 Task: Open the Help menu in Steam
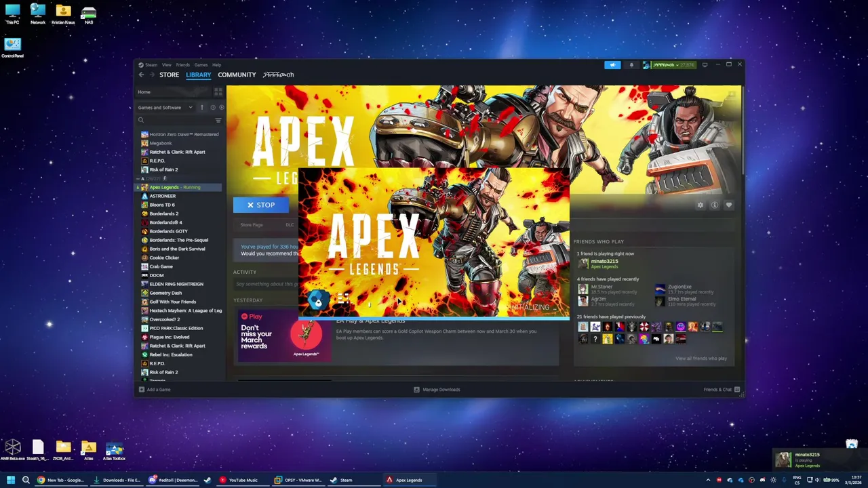click(217, 65)
